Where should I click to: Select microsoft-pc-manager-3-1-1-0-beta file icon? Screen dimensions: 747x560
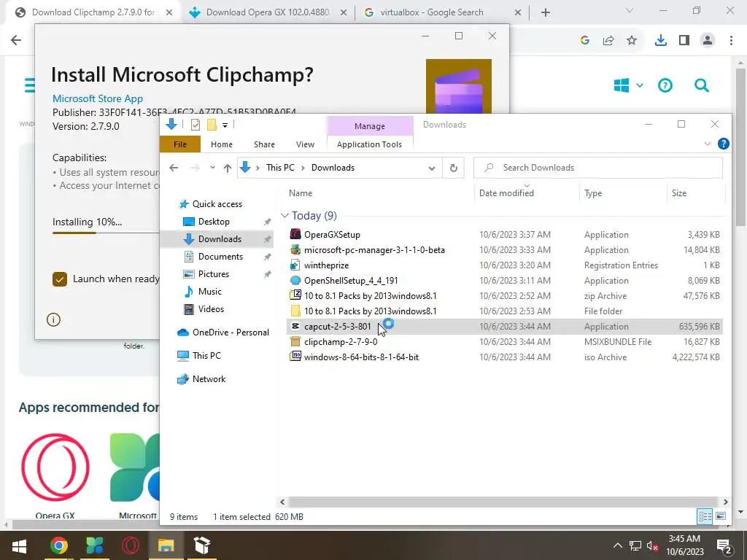[x=295, y=249]
